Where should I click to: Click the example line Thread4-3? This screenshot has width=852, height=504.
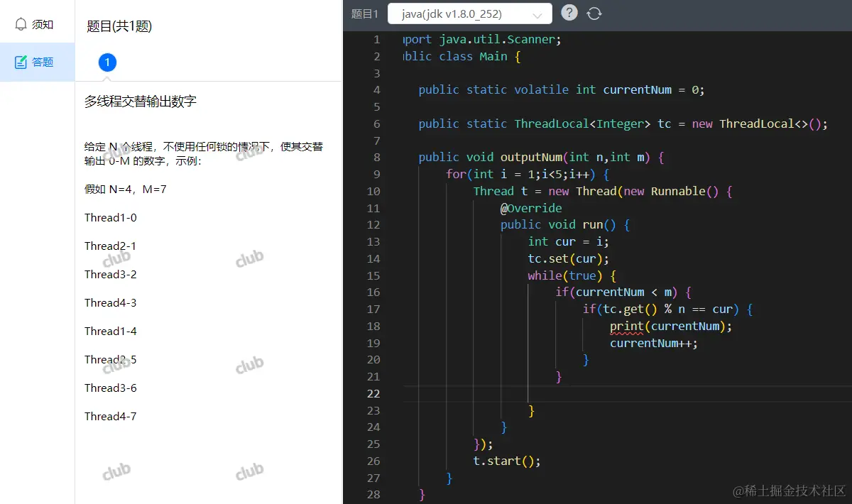click(x=111, y=303)
